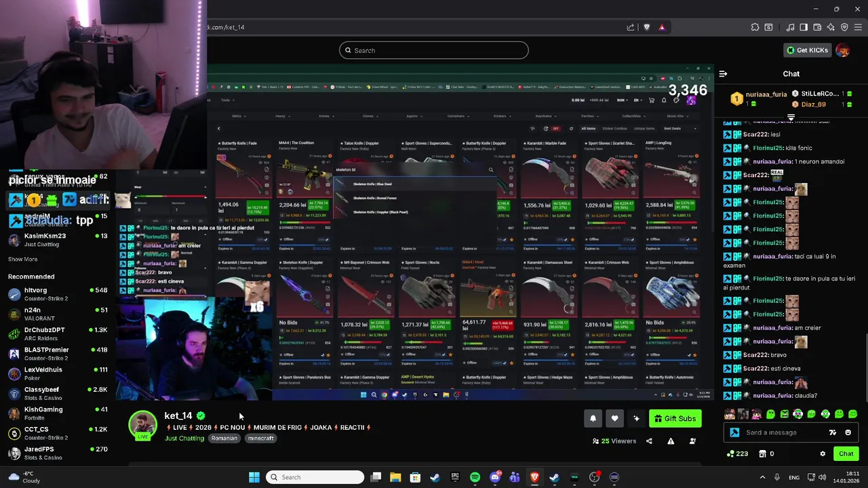Select LexVeldhuis in recommended list

pos(58,373)
